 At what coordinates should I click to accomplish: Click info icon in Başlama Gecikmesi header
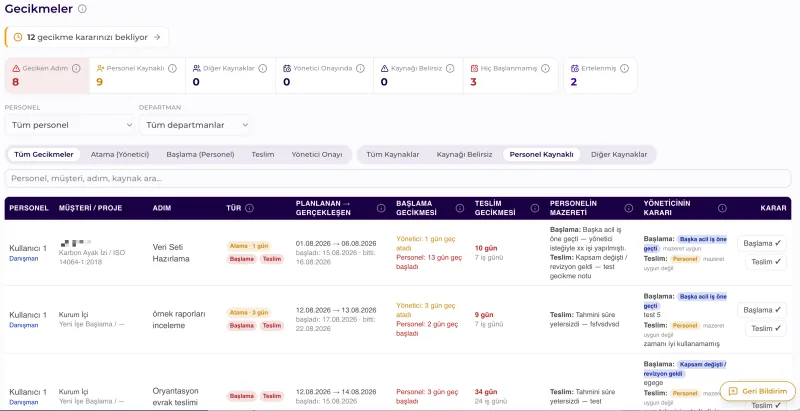(460, 208)
